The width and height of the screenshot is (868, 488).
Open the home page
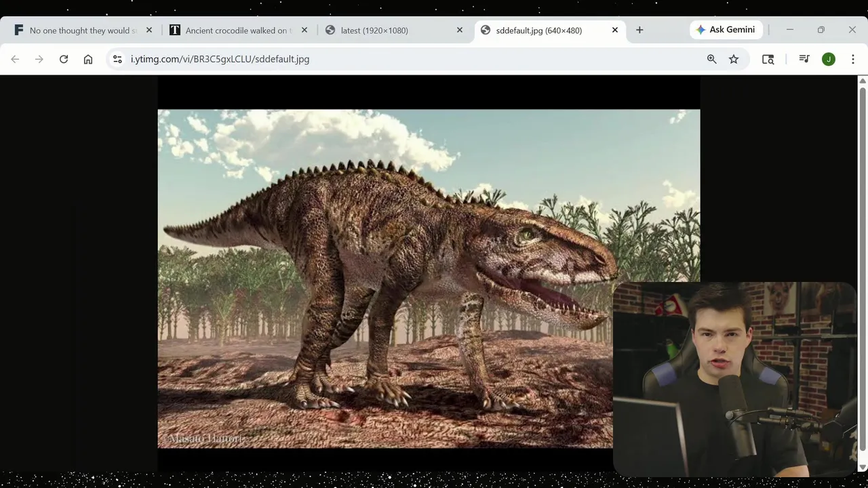click(x=88, y=59)
